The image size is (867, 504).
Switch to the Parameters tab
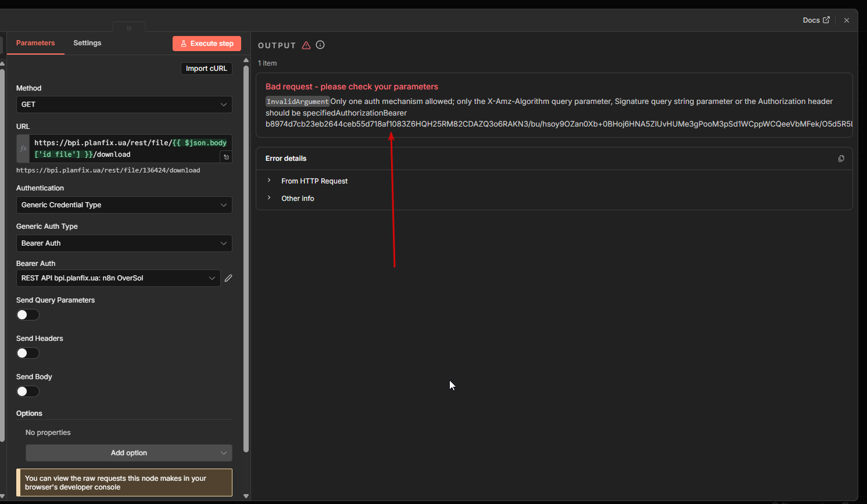click(35, 43)
